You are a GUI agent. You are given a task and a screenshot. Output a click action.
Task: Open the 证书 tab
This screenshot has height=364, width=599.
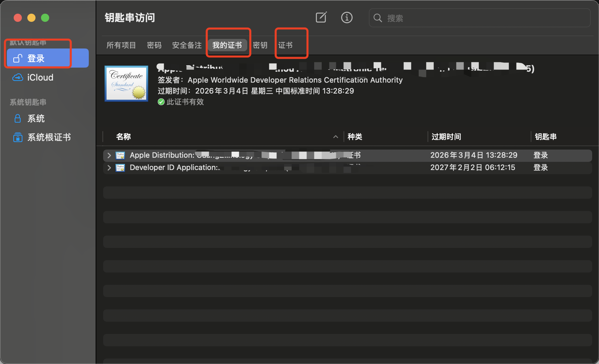[285, 45]
